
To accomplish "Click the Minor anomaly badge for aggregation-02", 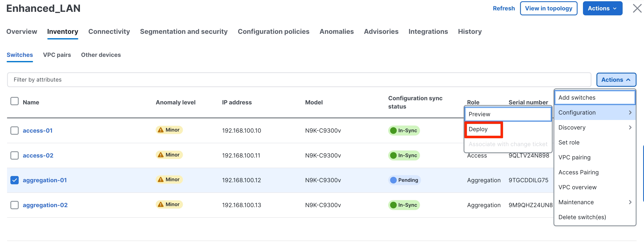I will pos(169,204).
